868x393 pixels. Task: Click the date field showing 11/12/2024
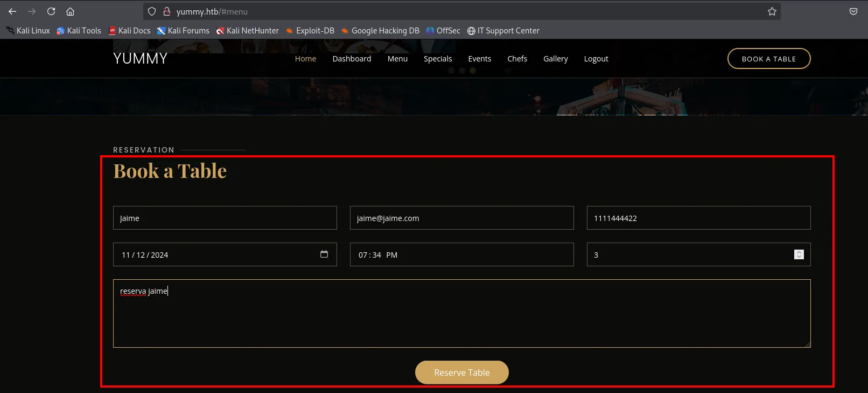[225, 254]
